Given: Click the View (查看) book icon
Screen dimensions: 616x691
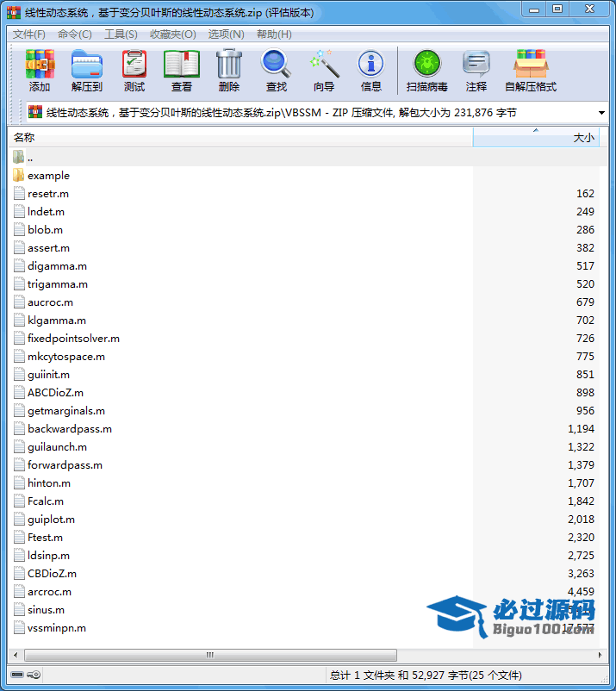Looking at the screenshot, I should point(182,65).
